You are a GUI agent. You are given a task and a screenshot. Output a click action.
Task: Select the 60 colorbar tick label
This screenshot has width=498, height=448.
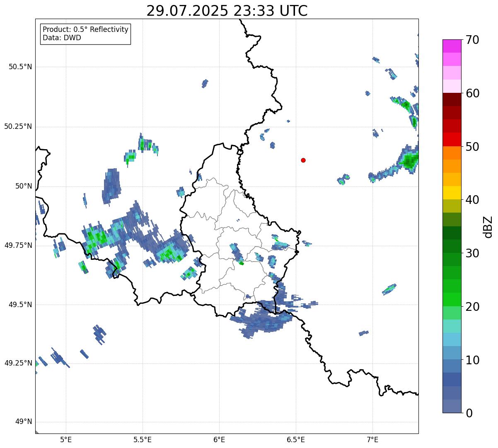472,93
